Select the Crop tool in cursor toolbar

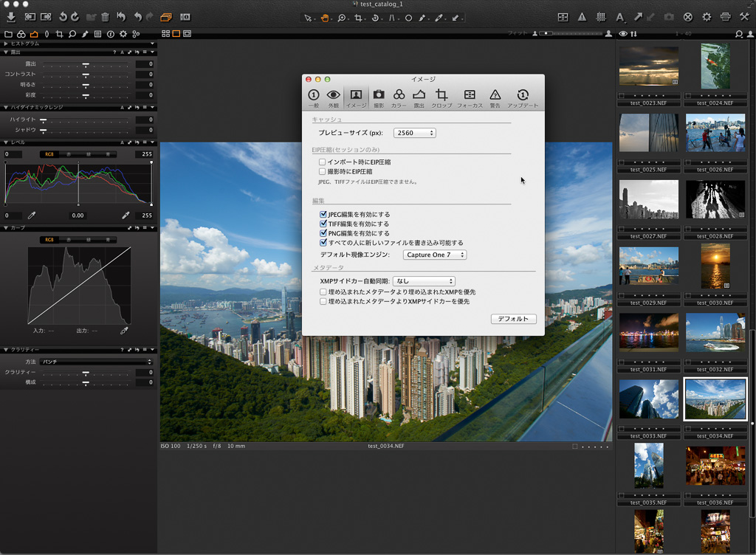[x=360, y=17]
